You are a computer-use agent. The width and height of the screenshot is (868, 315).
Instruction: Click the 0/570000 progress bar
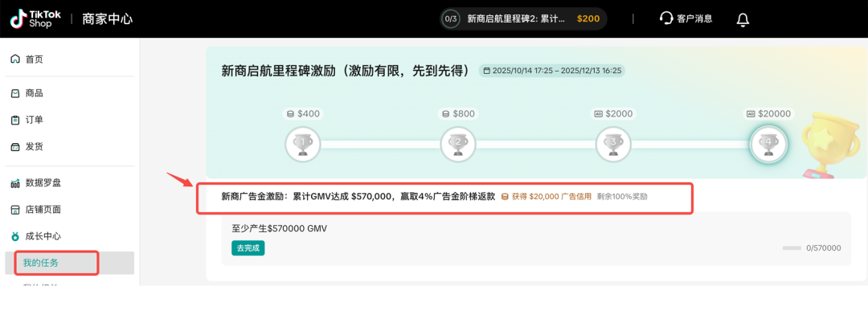[792, 248]
